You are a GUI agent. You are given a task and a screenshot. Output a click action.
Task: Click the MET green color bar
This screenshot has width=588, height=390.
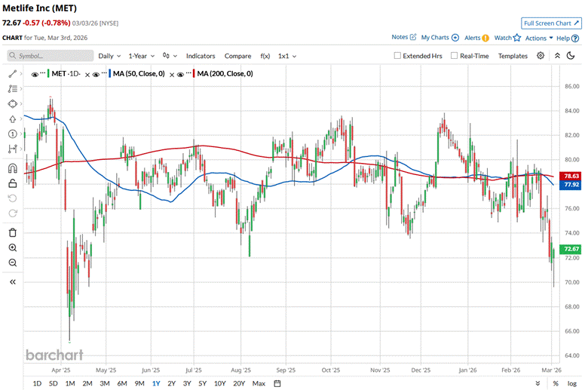coord(48,73)
